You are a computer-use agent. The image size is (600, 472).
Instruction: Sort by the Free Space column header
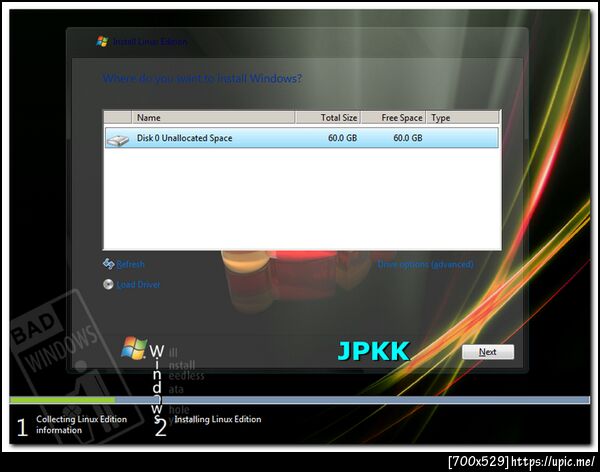tap(394, 118)
